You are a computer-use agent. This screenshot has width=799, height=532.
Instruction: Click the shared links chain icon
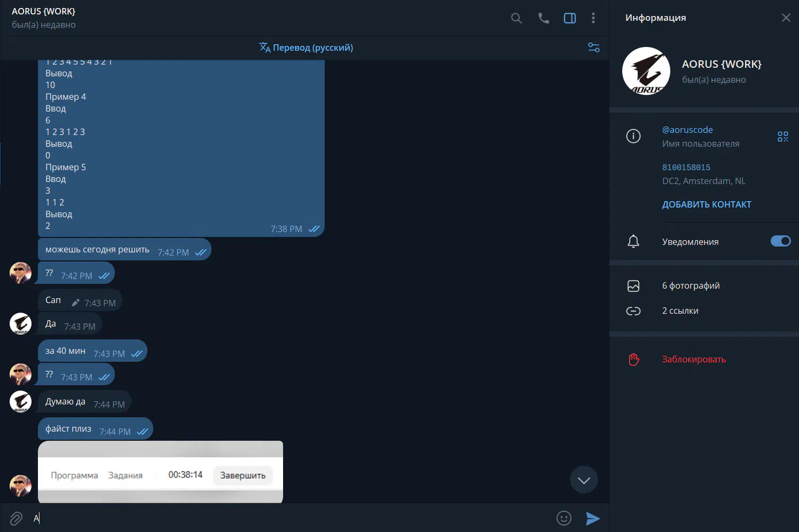click(x=633, y=311)
